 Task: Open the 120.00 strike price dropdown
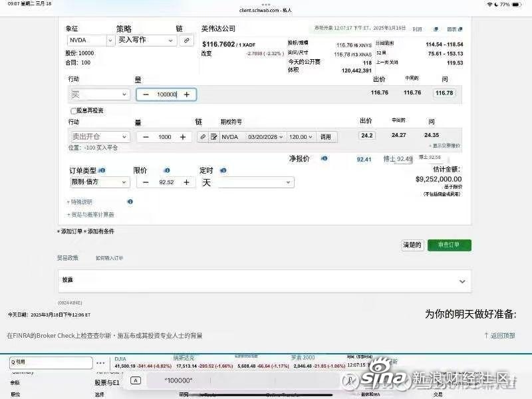click(x=301, y=137)
